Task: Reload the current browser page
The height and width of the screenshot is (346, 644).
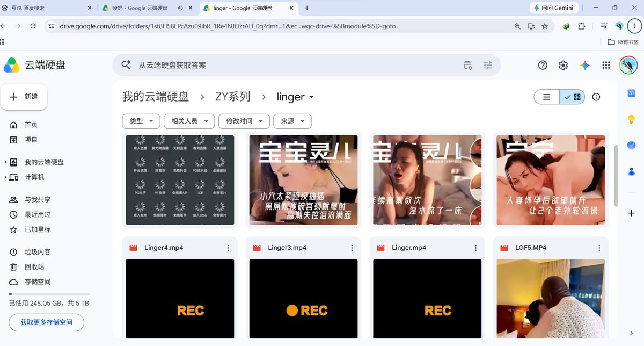Action: pos(33,26)
